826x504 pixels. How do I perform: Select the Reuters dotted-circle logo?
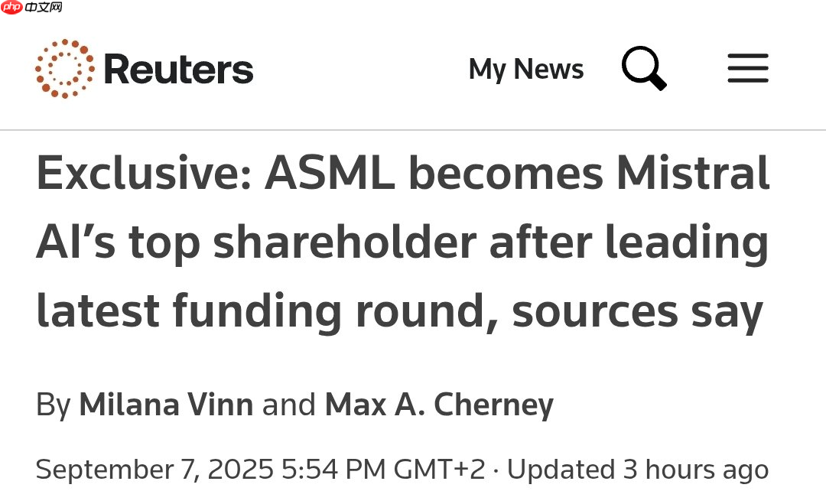[x=65, y=67]
